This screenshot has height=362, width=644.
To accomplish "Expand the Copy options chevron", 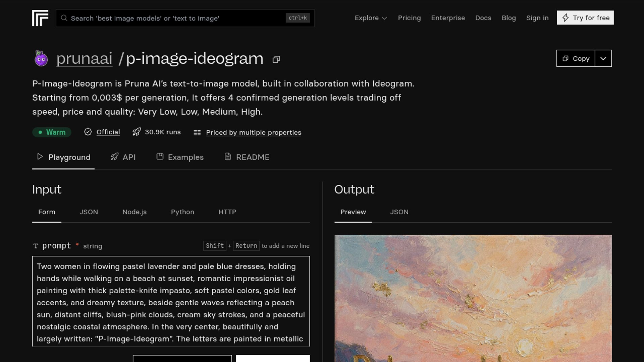I will pos(603,58).
